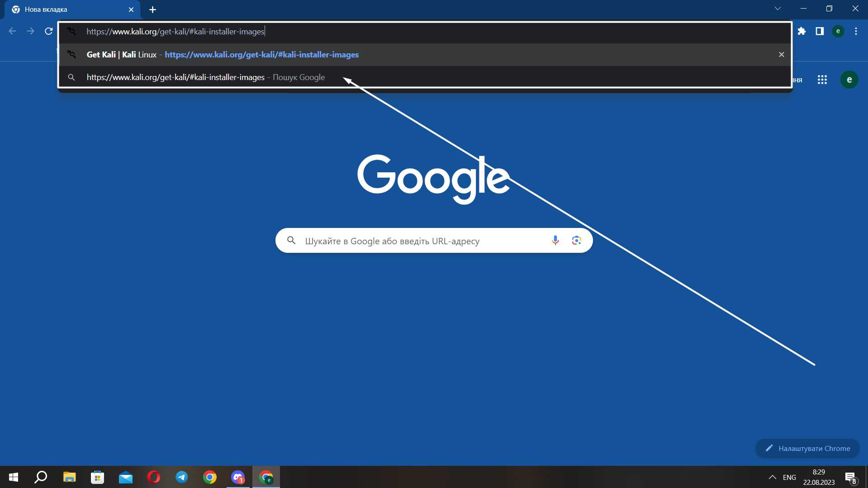The image size is (868, 488).
Task: Change ENG input language
Action: click(789, 477)
